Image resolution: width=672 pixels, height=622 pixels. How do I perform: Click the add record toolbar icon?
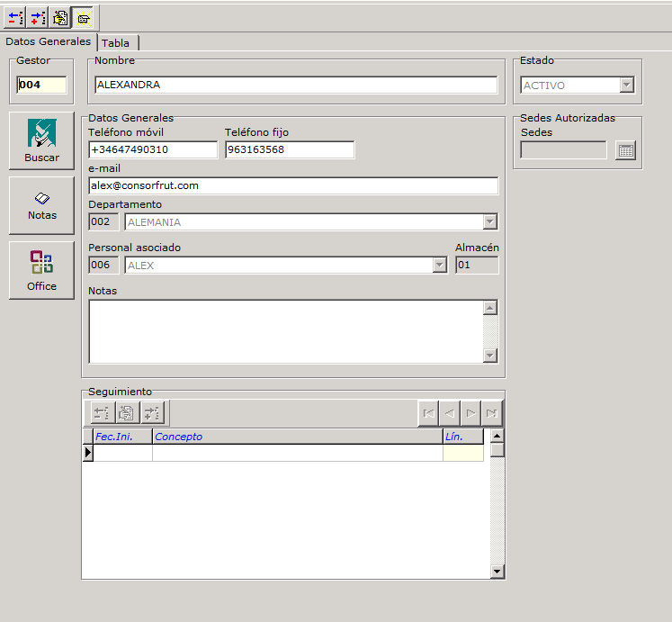coord(38,17)
